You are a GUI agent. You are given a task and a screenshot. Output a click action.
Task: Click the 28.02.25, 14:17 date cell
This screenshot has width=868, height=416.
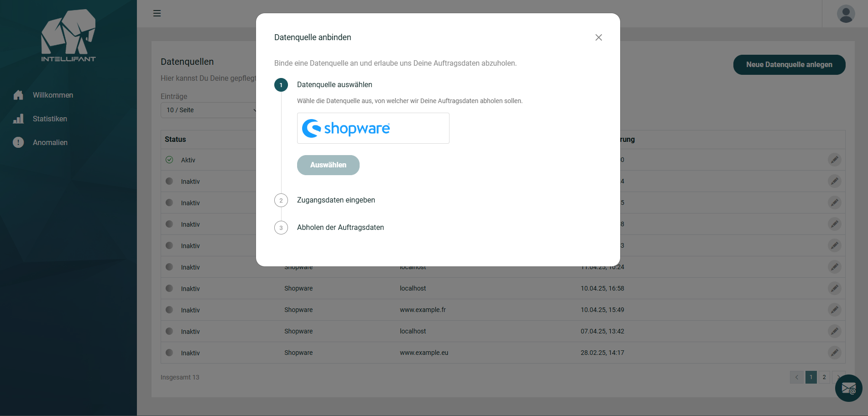[x=602, y=353]
